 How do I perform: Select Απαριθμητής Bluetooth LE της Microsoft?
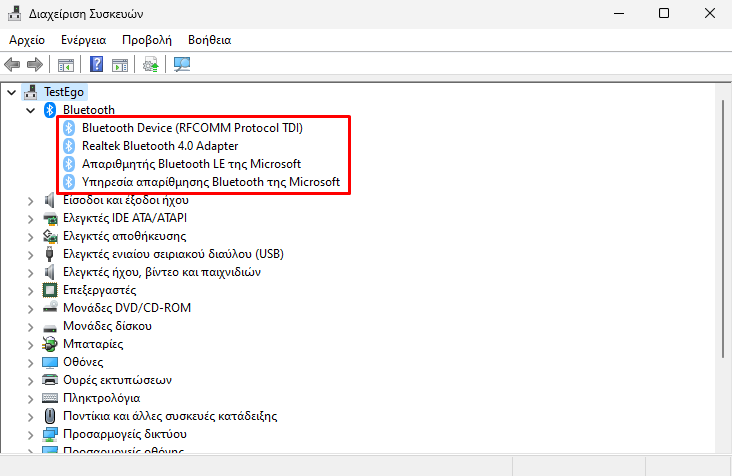point(191,164)
